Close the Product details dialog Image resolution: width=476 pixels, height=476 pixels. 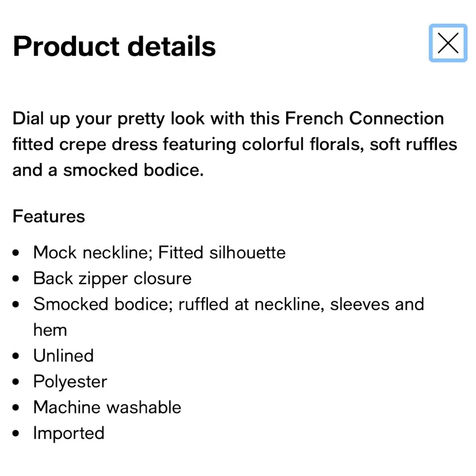[448, 43]
